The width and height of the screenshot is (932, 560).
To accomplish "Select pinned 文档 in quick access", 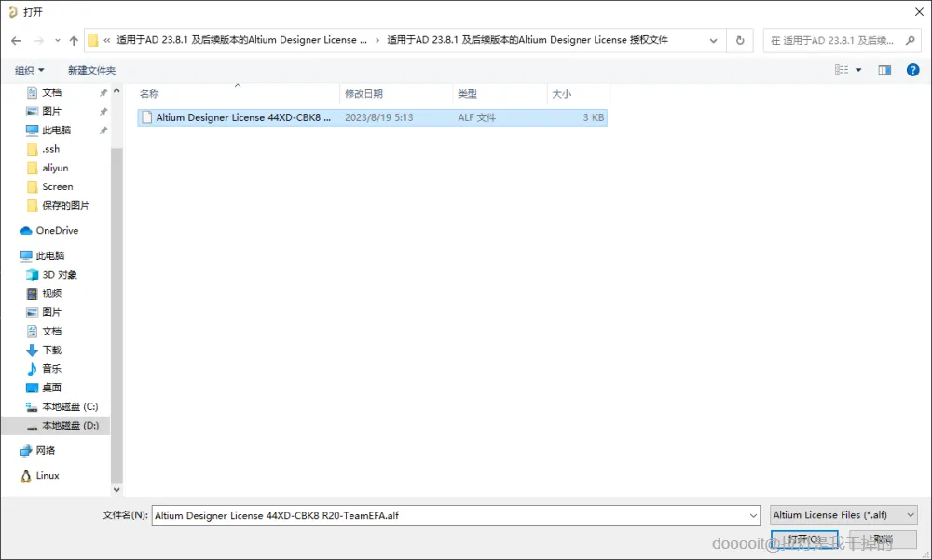I will 51,92.
